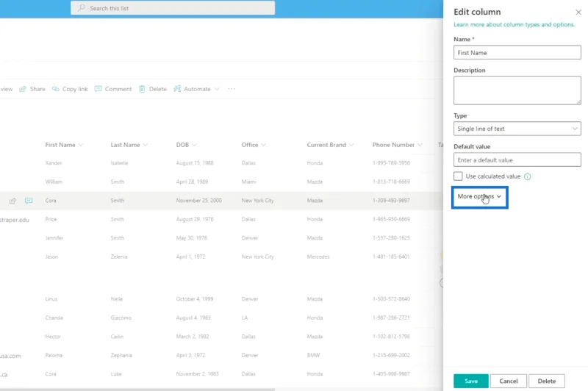
Task: Select the Xander first name cell
Action: 54,163
